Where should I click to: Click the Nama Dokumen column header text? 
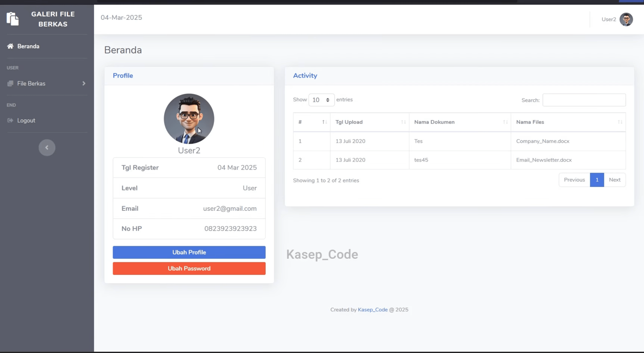pyautogui.click(x=434, y=122)
